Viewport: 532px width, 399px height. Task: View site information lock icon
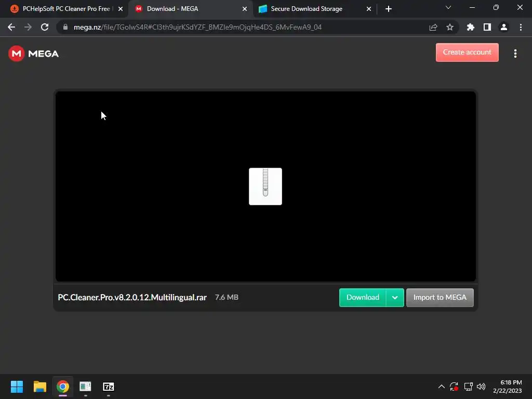(65, 27)
